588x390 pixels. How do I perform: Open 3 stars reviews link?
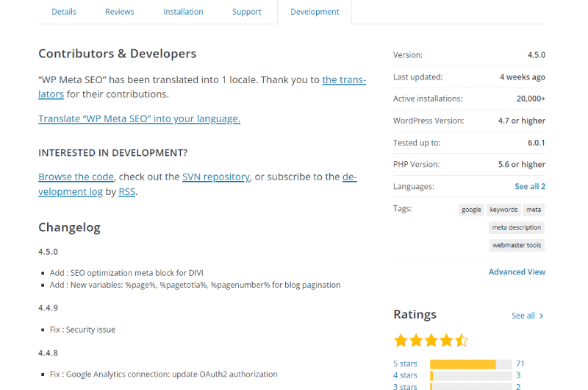coord(405,386)
